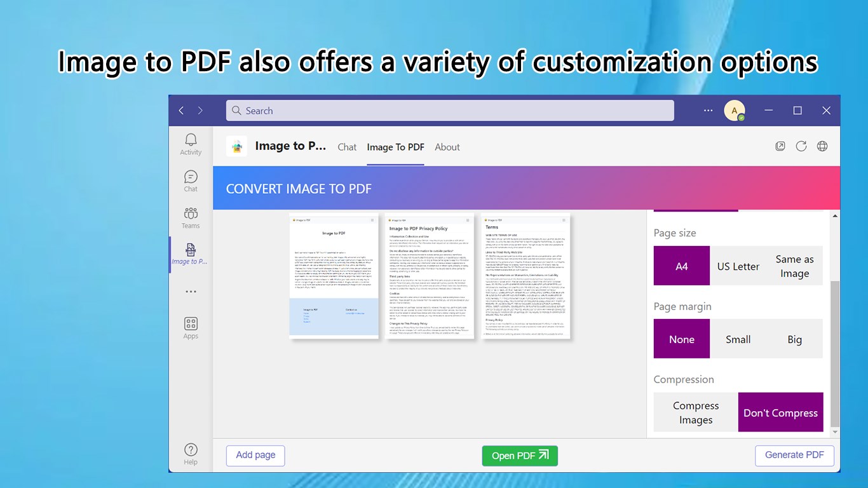Set page margin to Small
Viewport: 868px width, 488px height.
tap(738, 339)
